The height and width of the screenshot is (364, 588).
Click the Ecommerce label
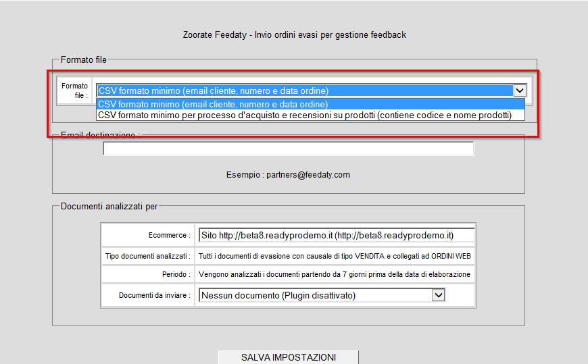point(170,236)
